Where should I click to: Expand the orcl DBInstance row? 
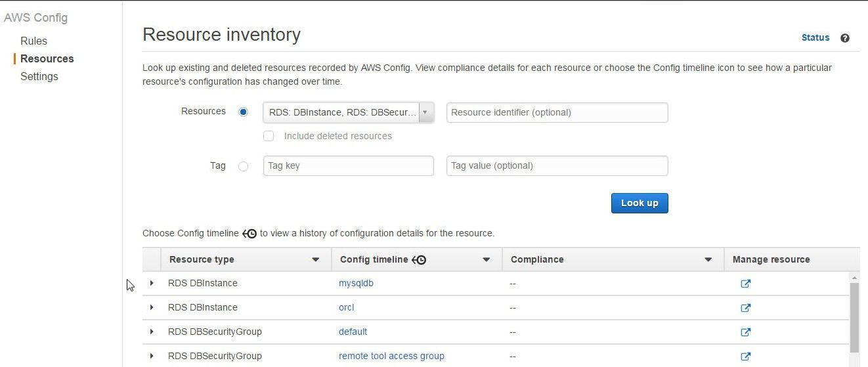pyautogui.click(x=152, y=307)
